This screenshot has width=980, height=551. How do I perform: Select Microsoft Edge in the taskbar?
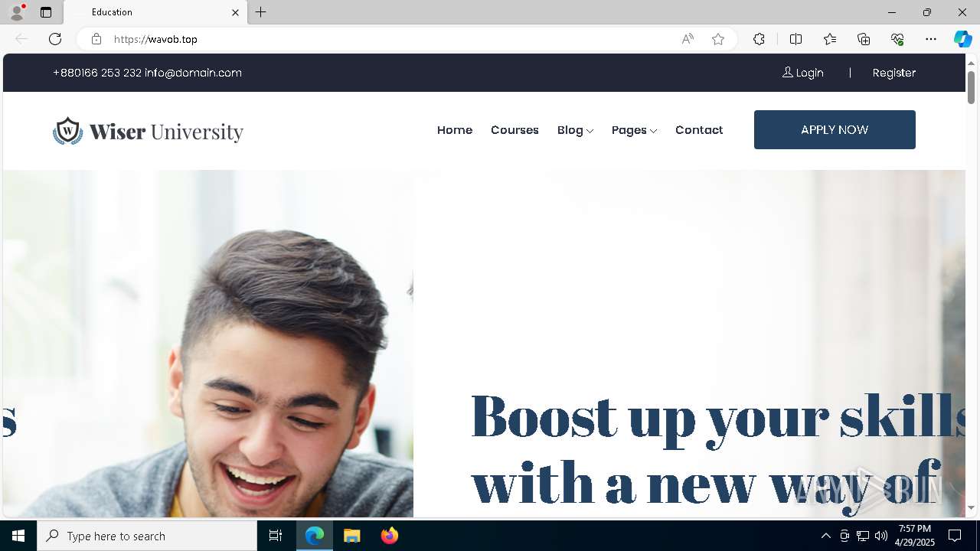(315, 536)
